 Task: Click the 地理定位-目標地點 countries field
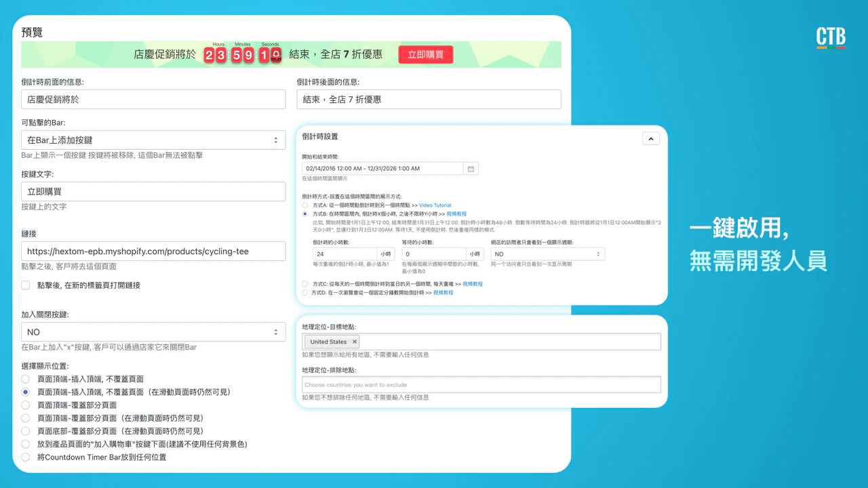point(481,342)
